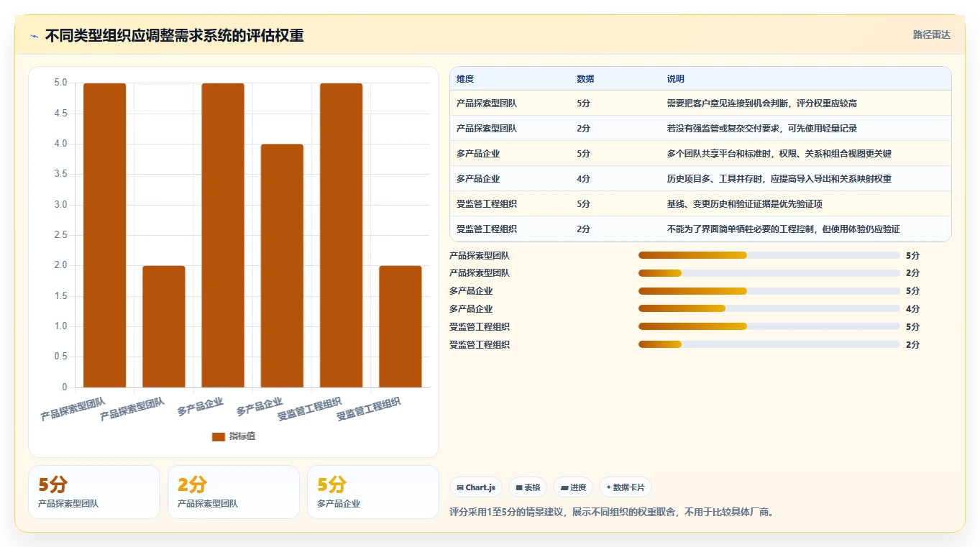
Task: Open the 5分 产品探索型团队 data card
Action: (x=94, y=492)
